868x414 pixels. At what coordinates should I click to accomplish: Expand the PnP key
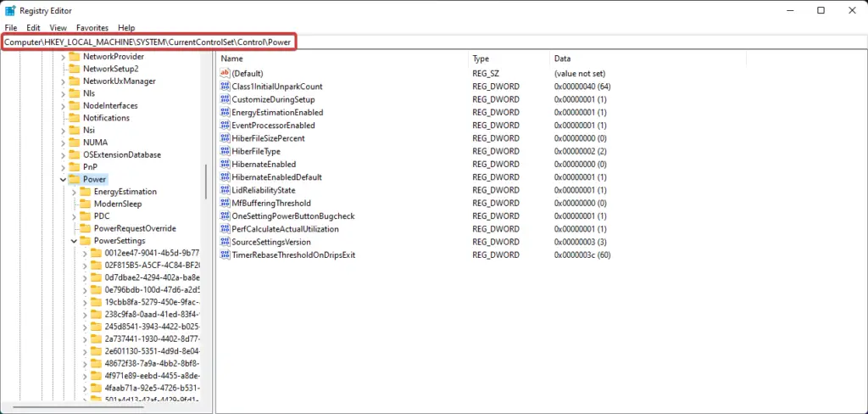coord(63,167)
